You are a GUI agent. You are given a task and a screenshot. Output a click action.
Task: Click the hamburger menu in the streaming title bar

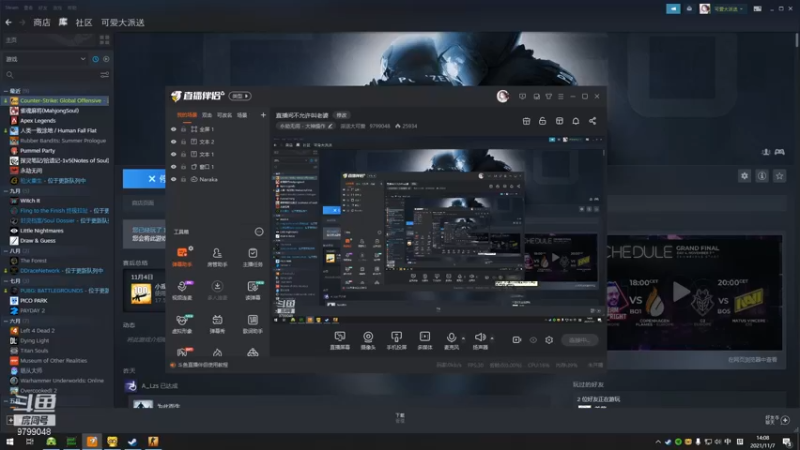click(x=561, y=96)
